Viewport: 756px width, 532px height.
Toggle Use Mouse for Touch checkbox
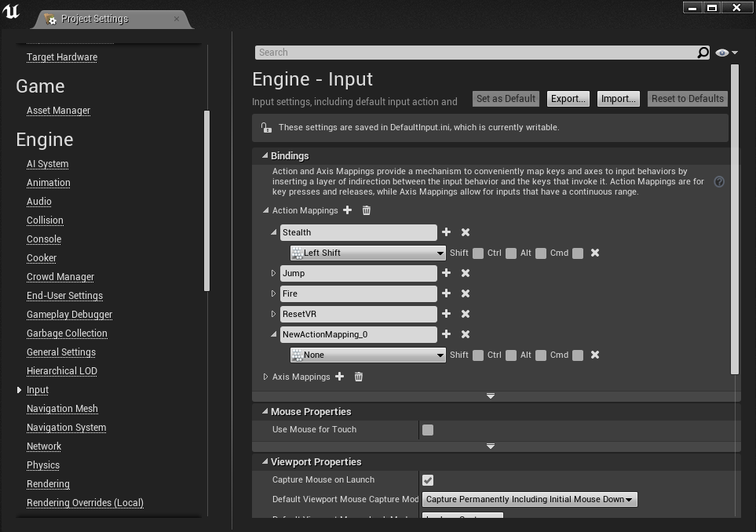(428, 430)
